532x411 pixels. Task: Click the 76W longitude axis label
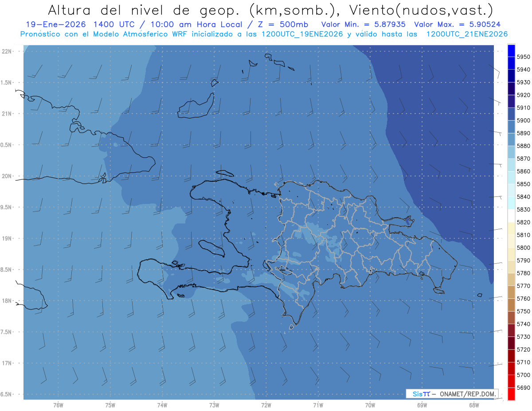pyautogui.click(x=58, y=405)
